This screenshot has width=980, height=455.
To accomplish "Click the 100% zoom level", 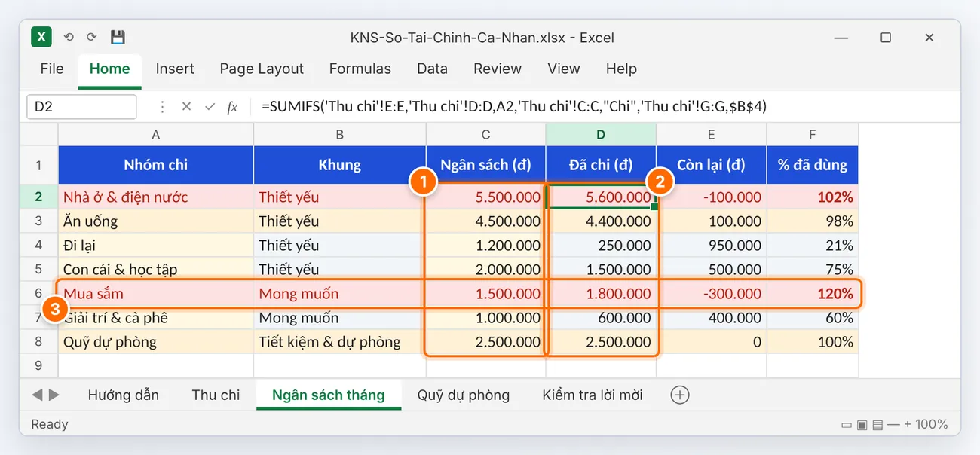I will [931, 425].
